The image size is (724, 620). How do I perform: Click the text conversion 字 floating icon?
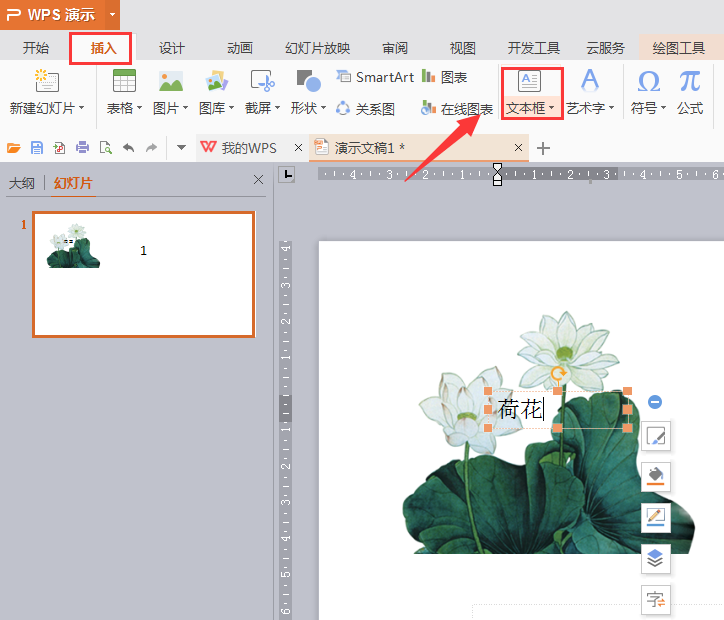pyautogui.click(x=656, y=600)
